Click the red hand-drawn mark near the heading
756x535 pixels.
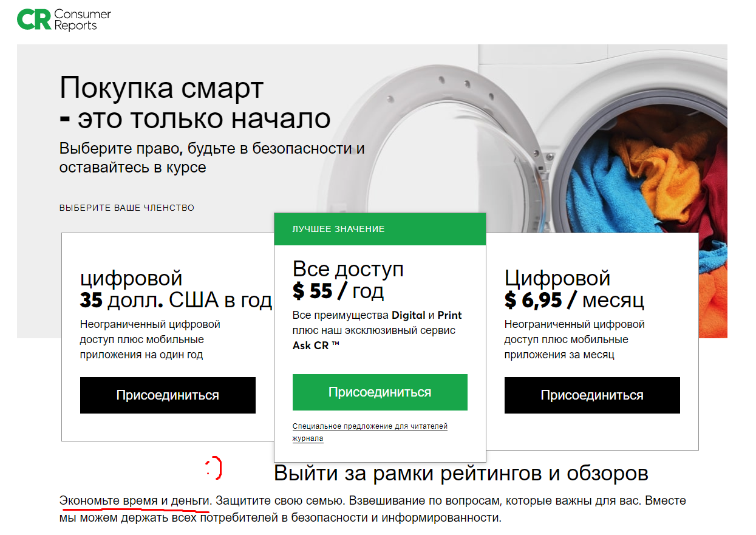pos(213,466)
